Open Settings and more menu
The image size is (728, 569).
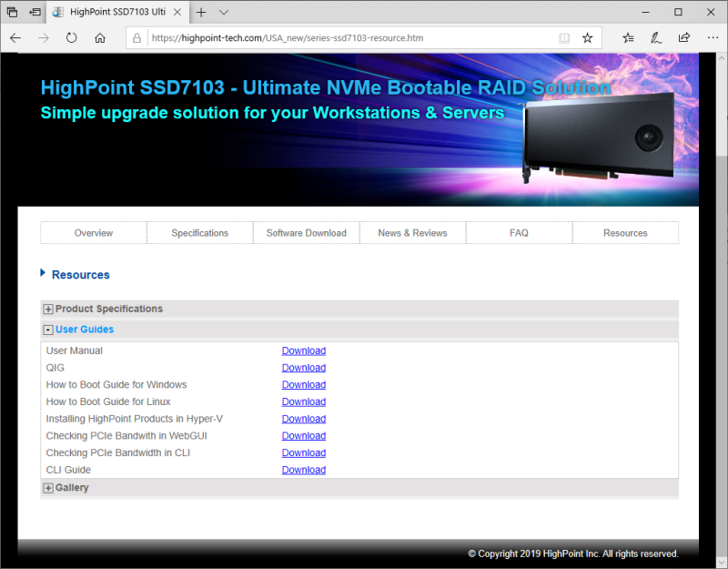point(713,38)
